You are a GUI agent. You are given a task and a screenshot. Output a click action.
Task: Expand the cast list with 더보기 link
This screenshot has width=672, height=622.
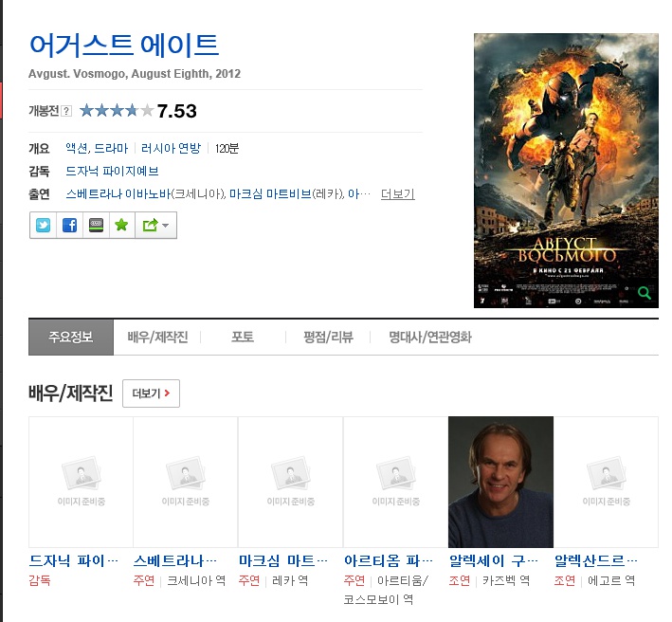397,194
